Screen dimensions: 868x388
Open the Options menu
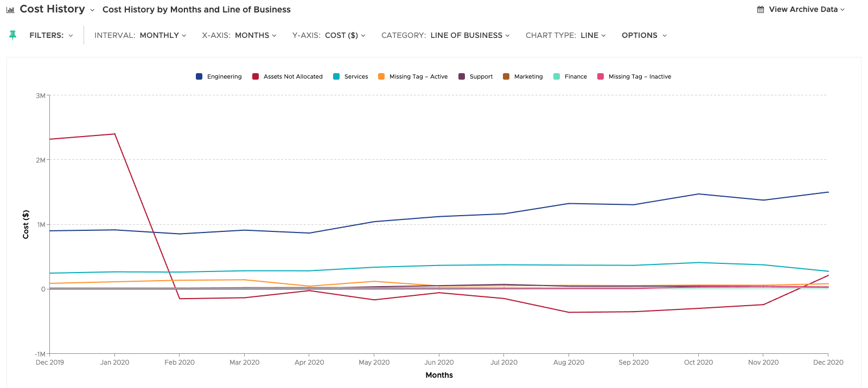[x=644, y=35]
